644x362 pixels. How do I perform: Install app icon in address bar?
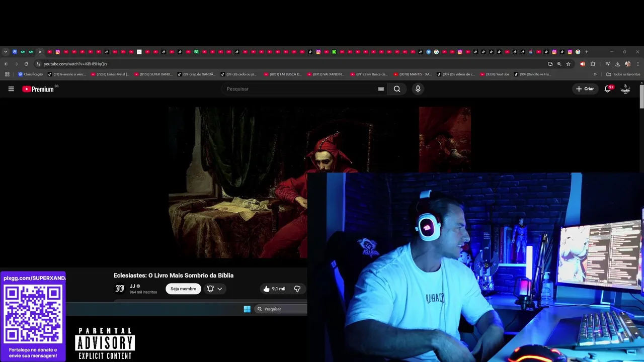tap(550, 64)
